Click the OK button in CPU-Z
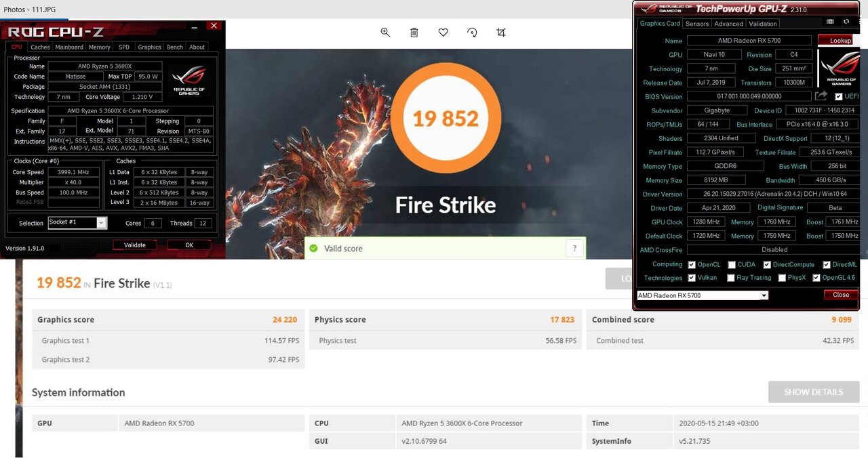Image resolution: width=868 pixels, height=458 pixels. click(189, 245)
